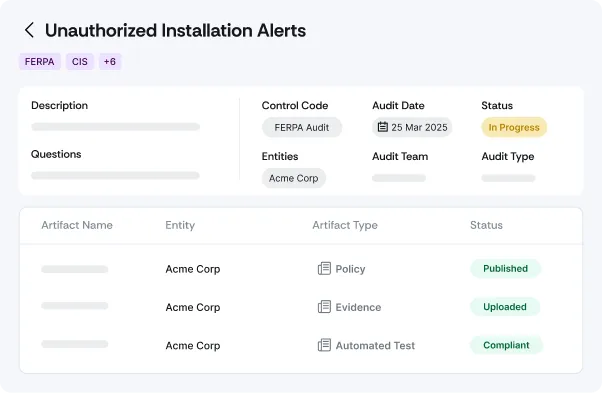The height and width of the screenshot is (393, 602).
Task: Open the Automated Test artifact type label
Action: [375, 346]
